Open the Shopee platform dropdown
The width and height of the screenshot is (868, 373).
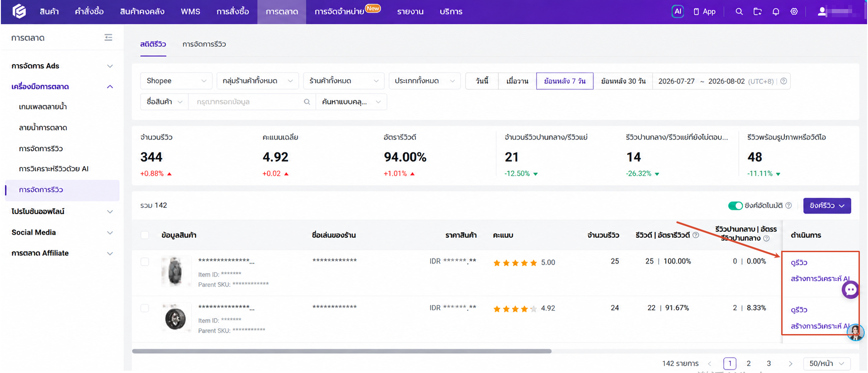click(x=176, y=81)
